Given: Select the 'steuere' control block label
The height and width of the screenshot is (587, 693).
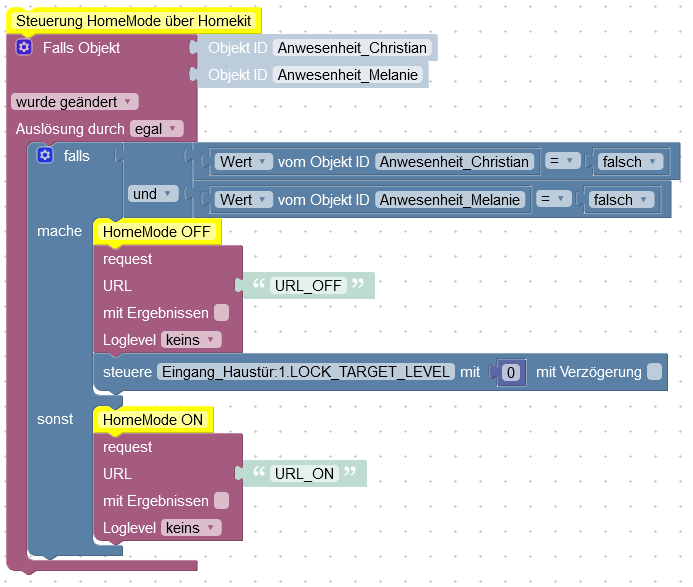Looking at the screenshot, I should coord(127,371).
